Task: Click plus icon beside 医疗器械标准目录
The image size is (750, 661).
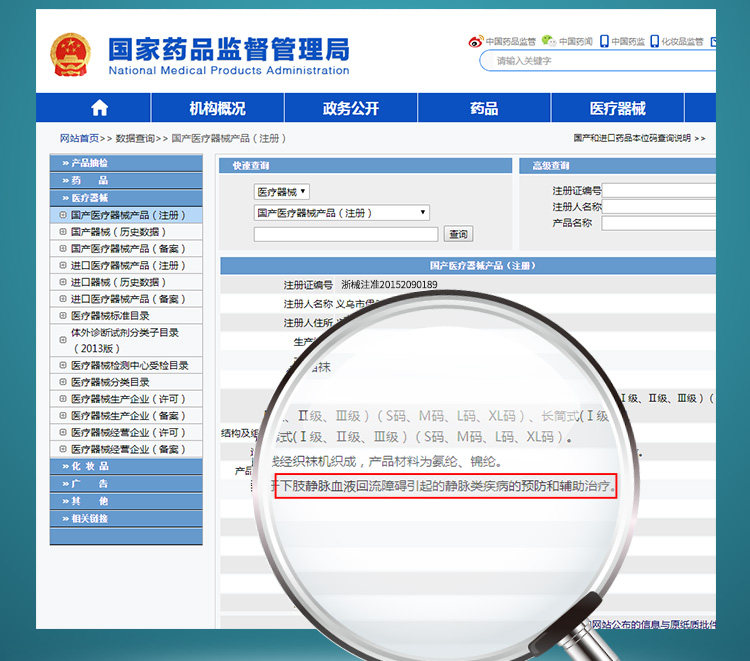Action: [63, 315]
